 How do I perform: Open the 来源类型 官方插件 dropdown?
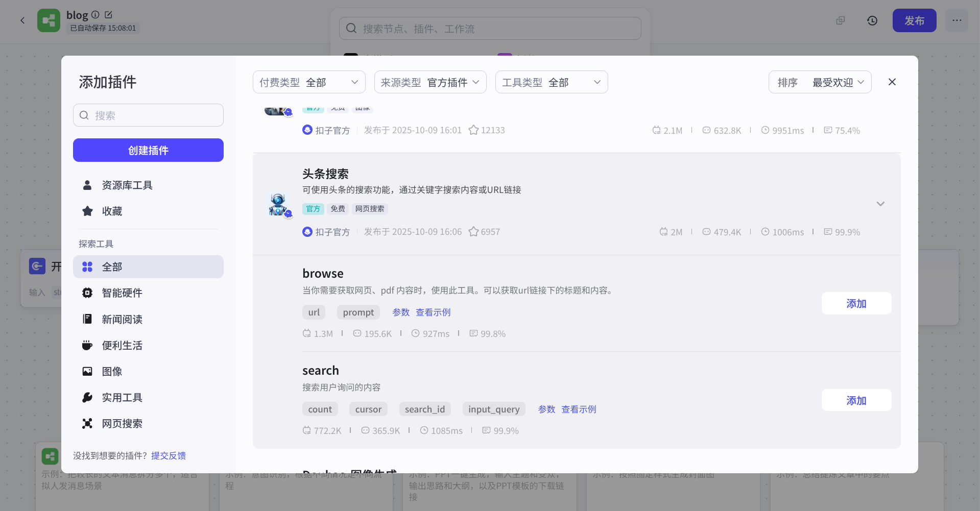pyautogui.click(x=431, y=82)
